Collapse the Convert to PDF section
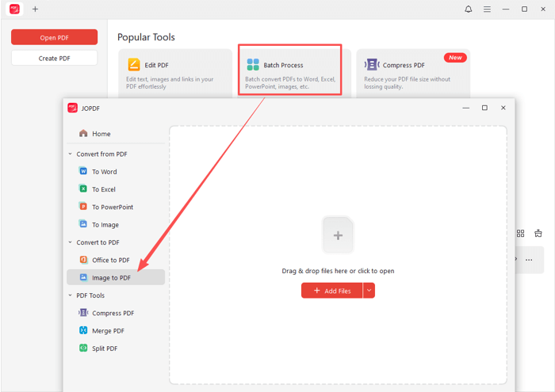Screen dimensions: 555x392 (71, 242)
